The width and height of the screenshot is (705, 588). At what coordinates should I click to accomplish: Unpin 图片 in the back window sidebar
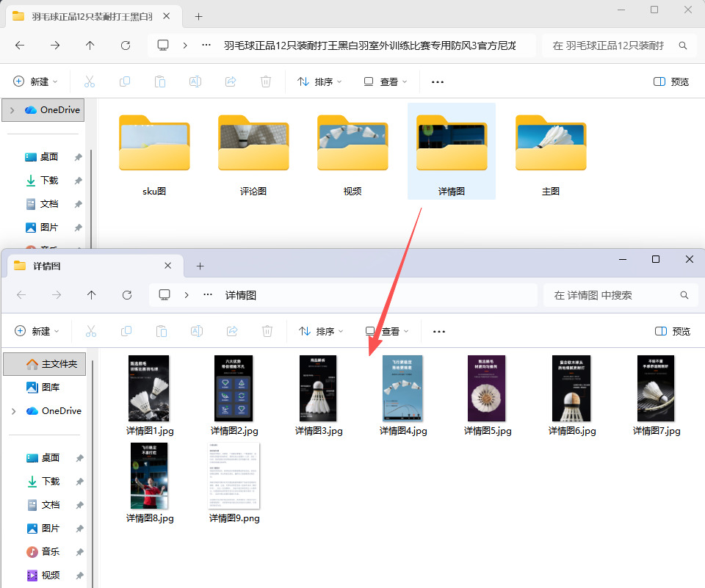[x=79, y=228]
